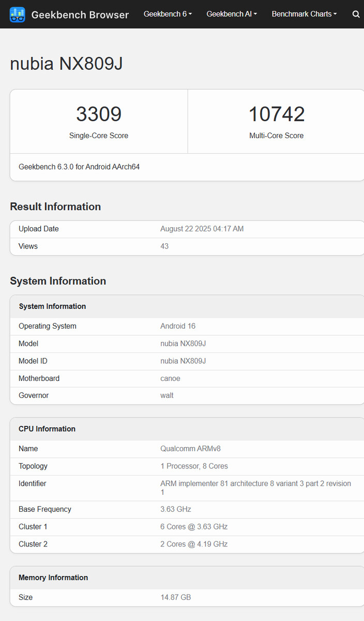Click the Geekbench 6.3.0 for Android version text
Screen dimensions: 364x621
click(x=79, y=167)
